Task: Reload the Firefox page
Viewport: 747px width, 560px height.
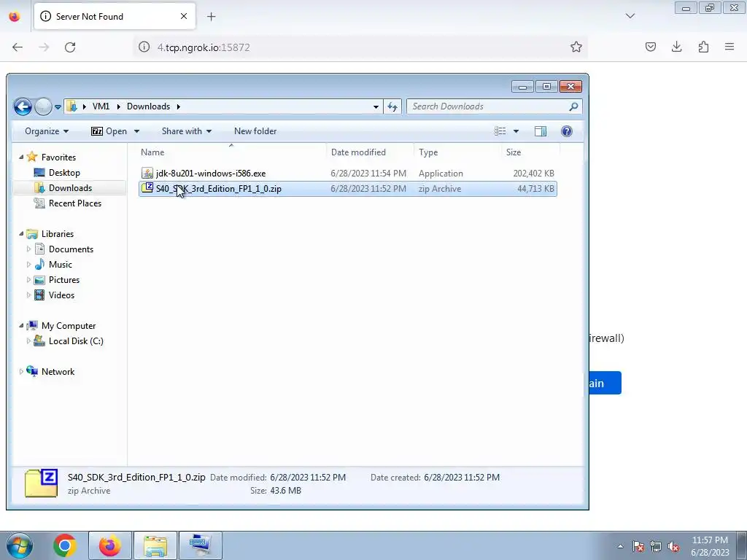Action: 70,47
